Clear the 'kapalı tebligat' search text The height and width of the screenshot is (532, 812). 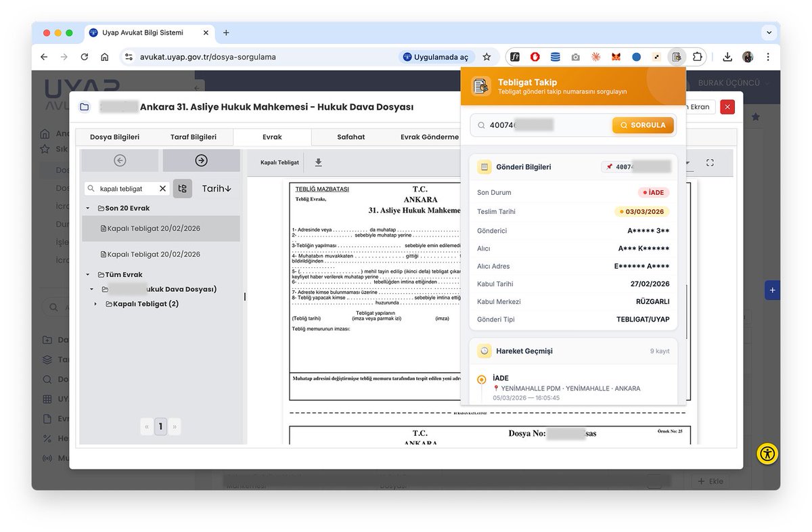[x=163, y=189]
